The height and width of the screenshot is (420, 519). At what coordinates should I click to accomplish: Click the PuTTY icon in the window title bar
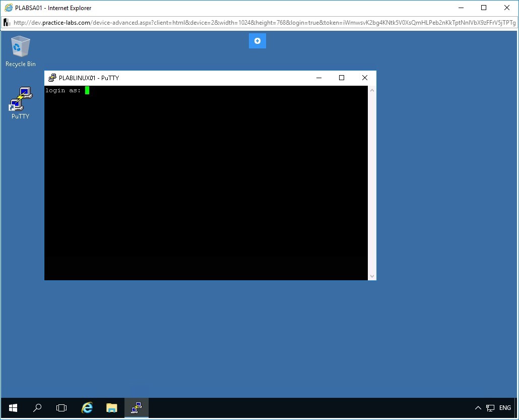tap(52, 78)
